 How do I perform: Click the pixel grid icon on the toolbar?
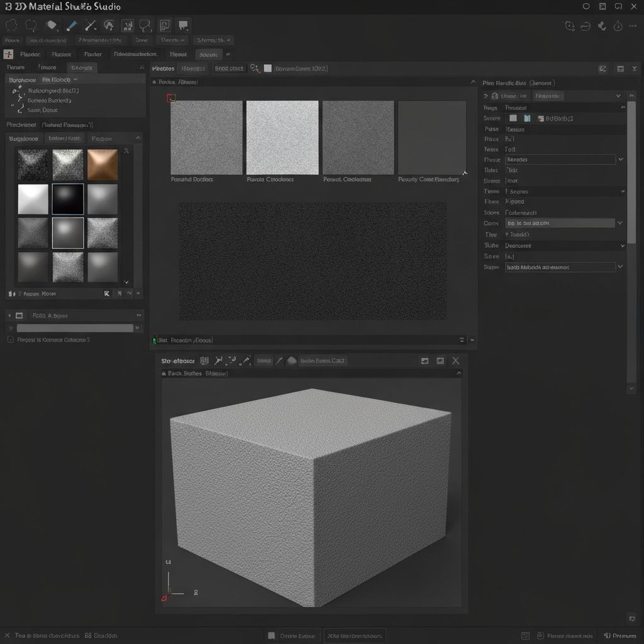127,25
